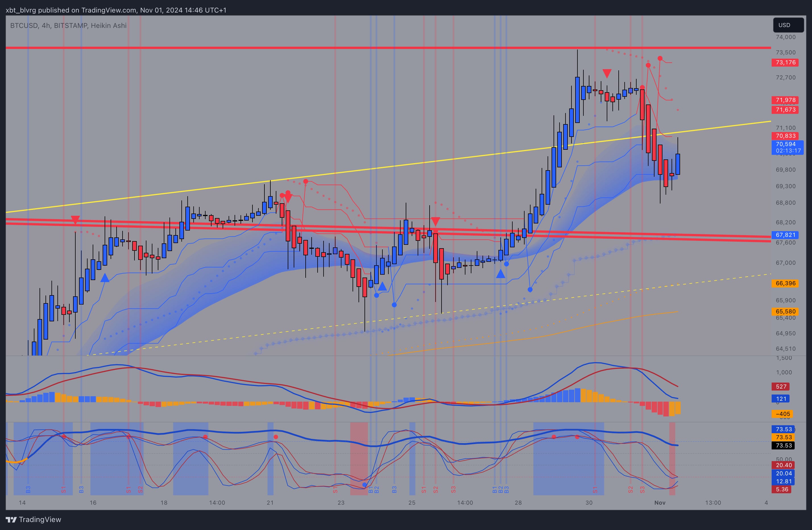Select the blue buy triangle below October 24 candles
This screenshot has height=530, width=812.
click(383, 286)
